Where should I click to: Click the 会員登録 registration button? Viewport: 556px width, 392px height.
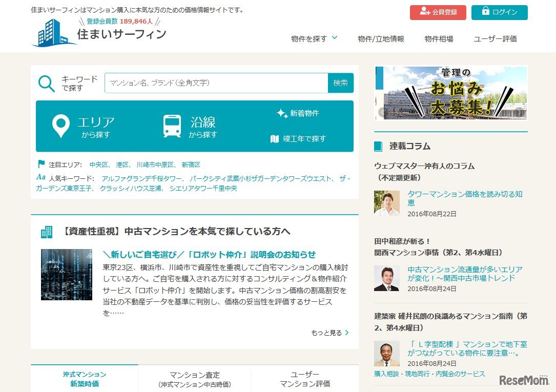(x=438, y=12)
